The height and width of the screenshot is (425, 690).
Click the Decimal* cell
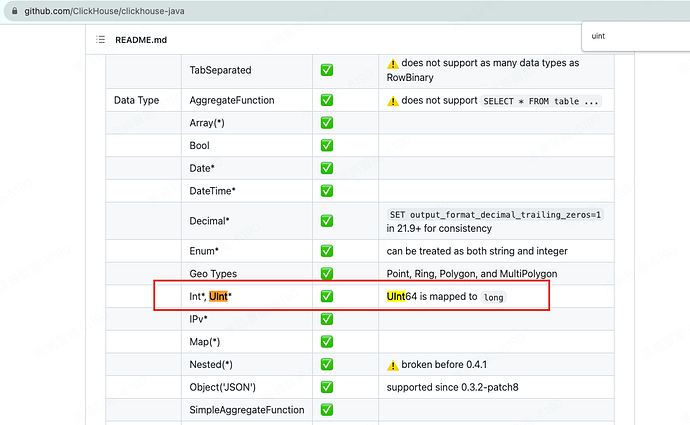coord(247,221)
